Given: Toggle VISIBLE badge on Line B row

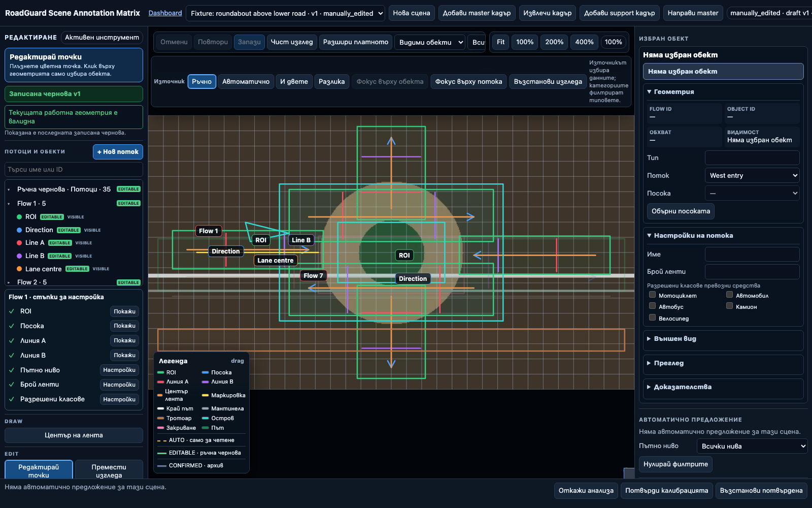Looking at the screenshot, I should pos(84,256).
